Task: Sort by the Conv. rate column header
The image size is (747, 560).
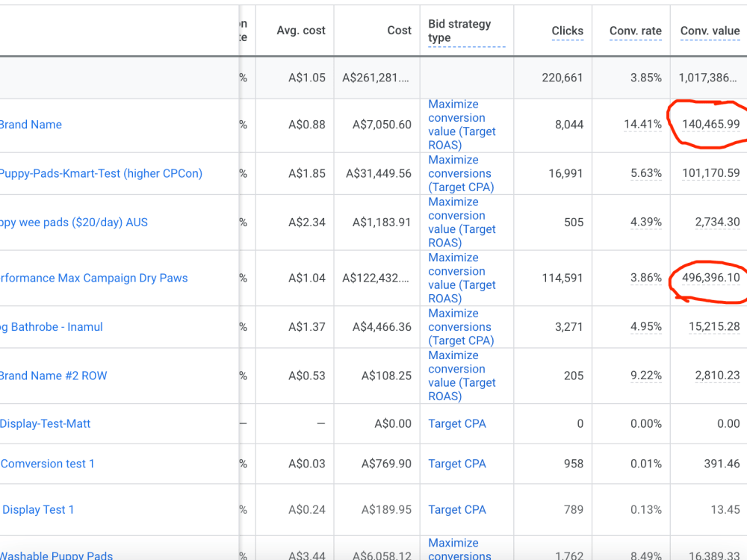Action: [635, 31]
